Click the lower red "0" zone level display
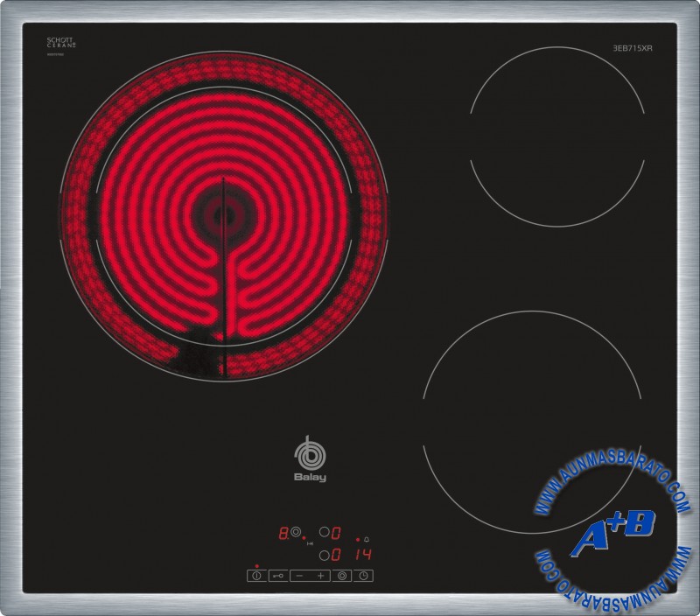 pyautogui.click(x=336, y=556)
